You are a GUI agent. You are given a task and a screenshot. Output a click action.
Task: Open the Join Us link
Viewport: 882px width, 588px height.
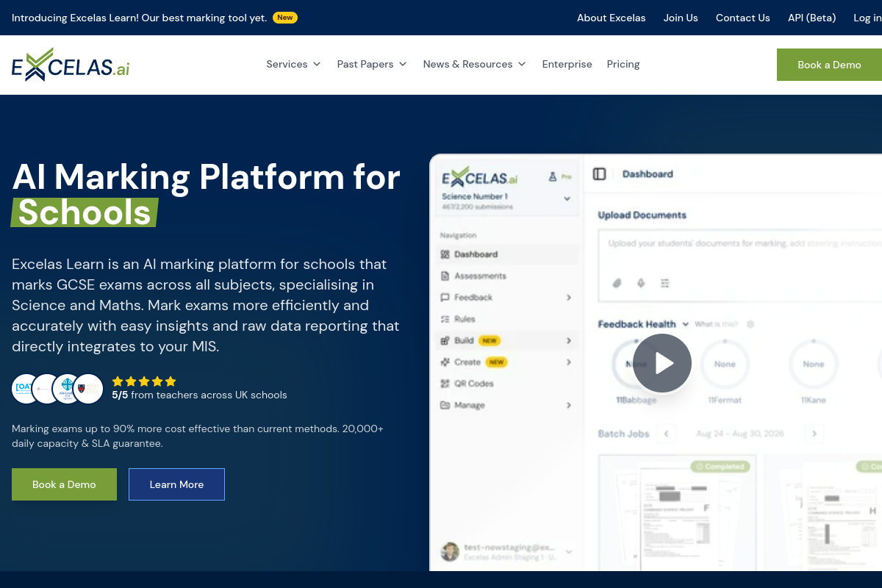pos(681,18)
